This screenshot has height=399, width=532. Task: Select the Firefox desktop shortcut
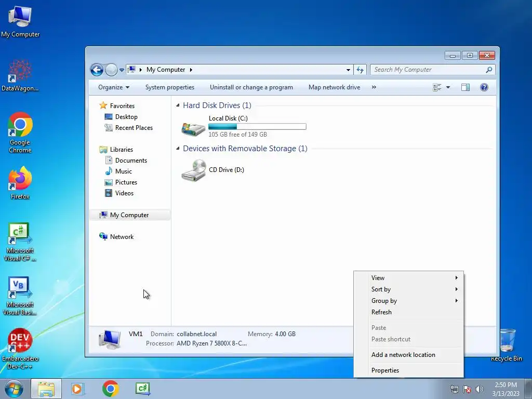pos(20,182)
